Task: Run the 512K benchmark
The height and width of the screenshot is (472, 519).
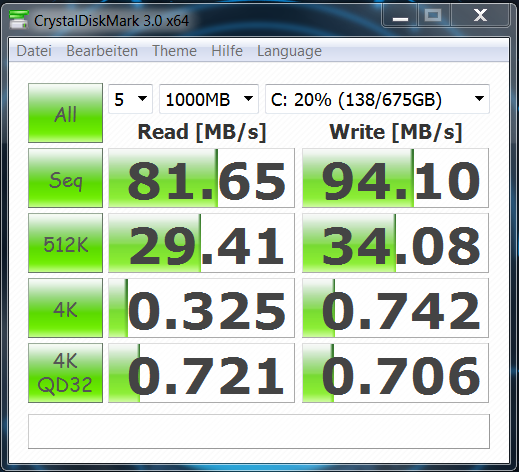Action: tap(65, 243)
